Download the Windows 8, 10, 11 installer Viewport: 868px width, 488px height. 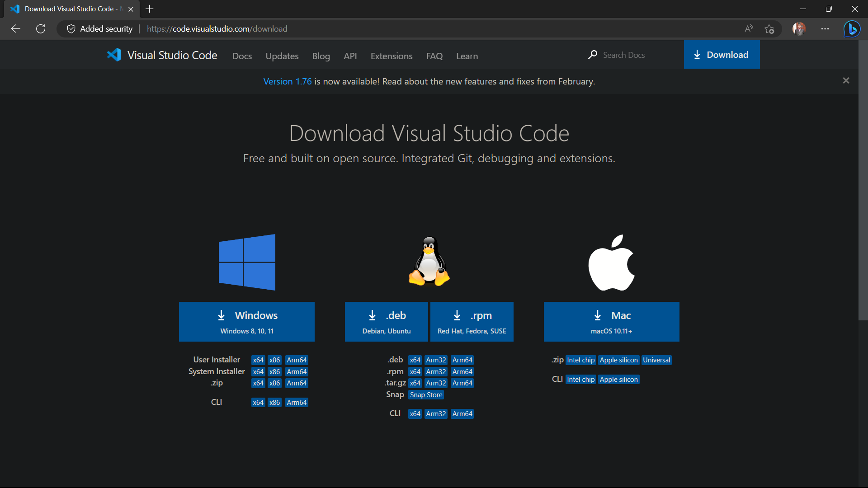click(x=247, y=322)
